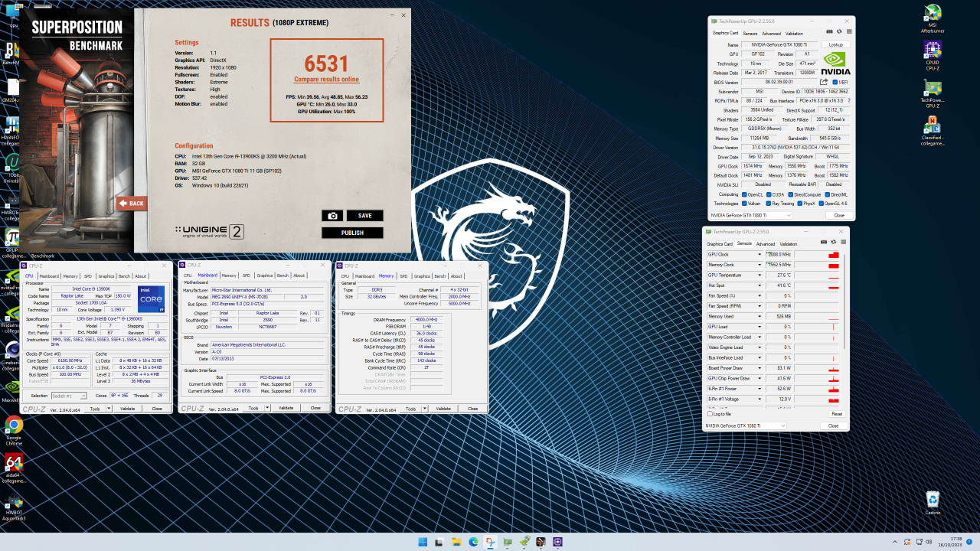Screen dimensions: 980x551
Task: Click the 6531 score value
Action: pos(327,64)
